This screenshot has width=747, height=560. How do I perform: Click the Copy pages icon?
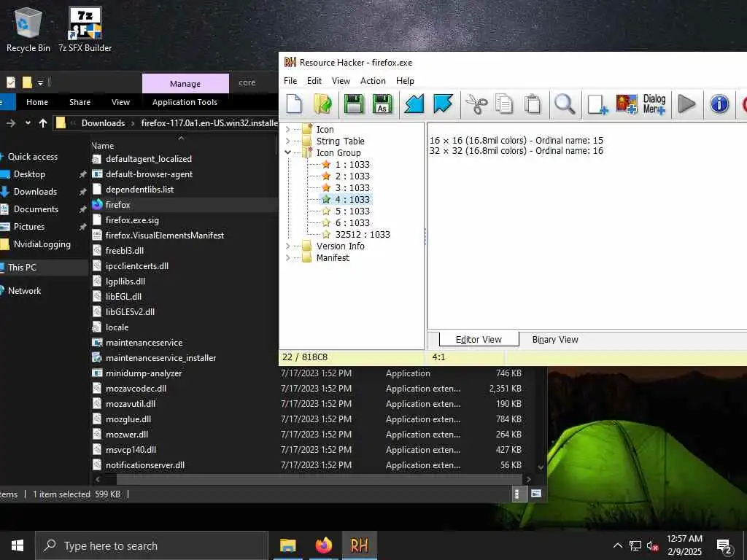coord(504,104)
